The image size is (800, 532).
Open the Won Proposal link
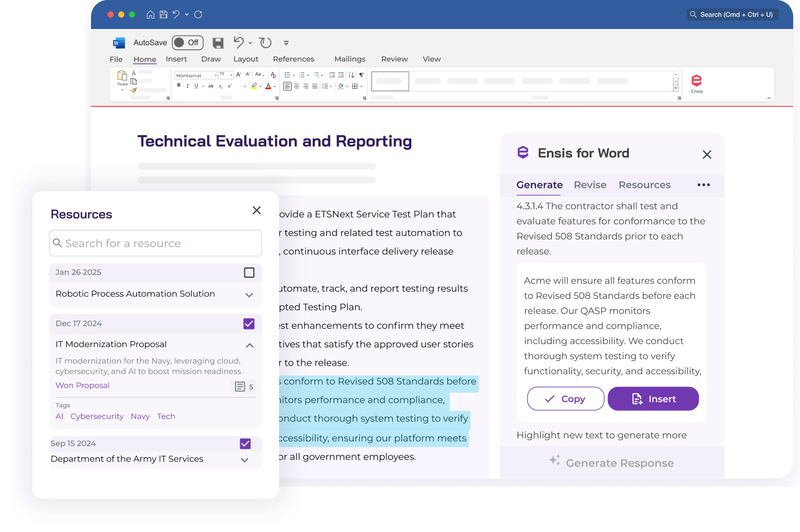[82, 385]
